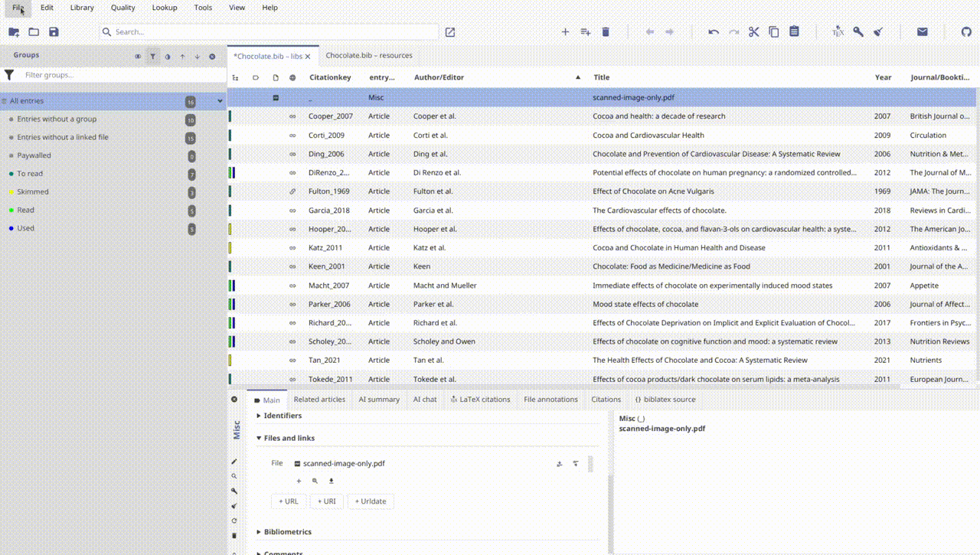The image size is (980, 555).
Task: Click the pencil icon in the entry editor sidebar
Action: pos(234,462)
